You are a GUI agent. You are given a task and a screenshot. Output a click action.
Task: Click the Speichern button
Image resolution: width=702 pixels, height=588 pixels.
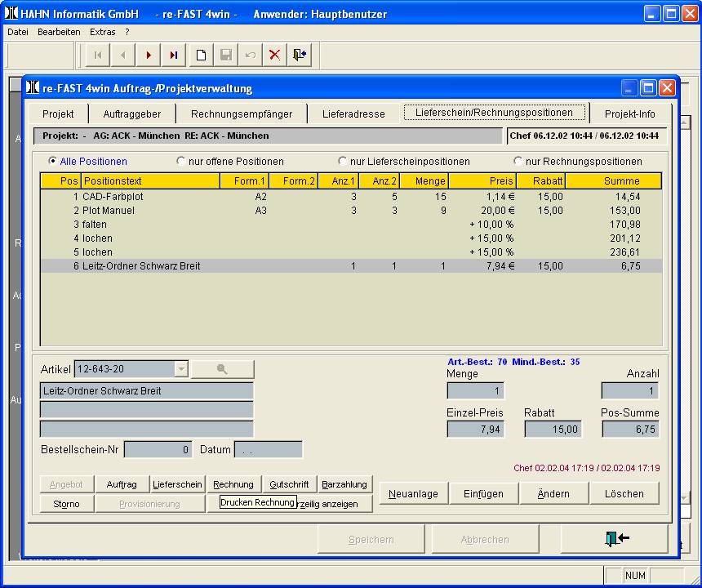click(x=371, y=539)
